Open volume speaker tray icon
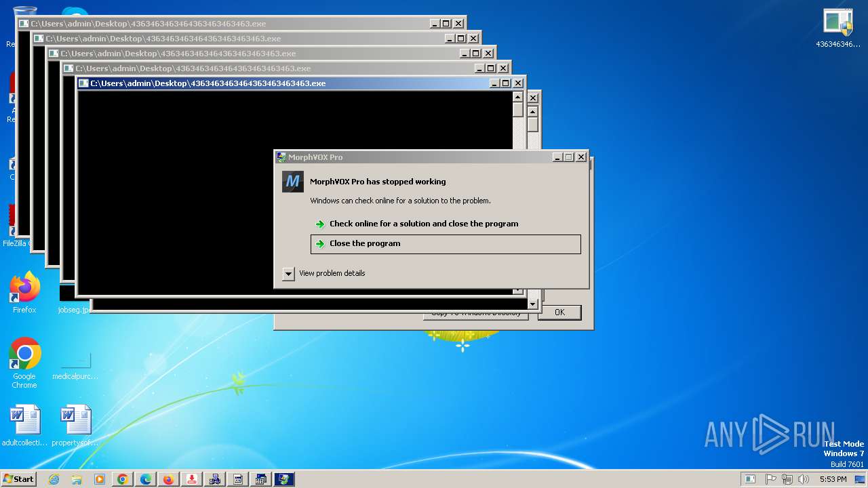This screenshot has height=488, width=868. [x=804, y=479]
